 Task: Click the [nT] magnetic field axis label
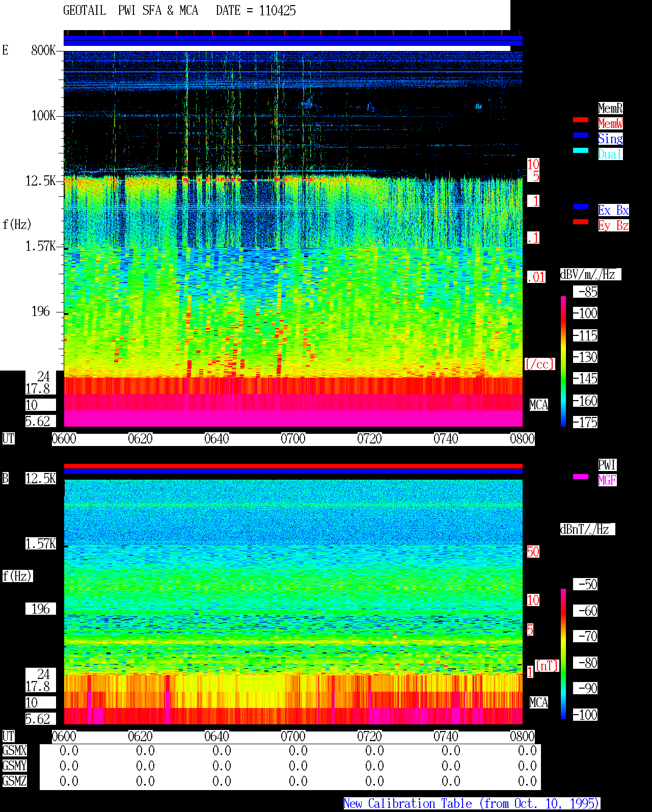click(547, 666)
